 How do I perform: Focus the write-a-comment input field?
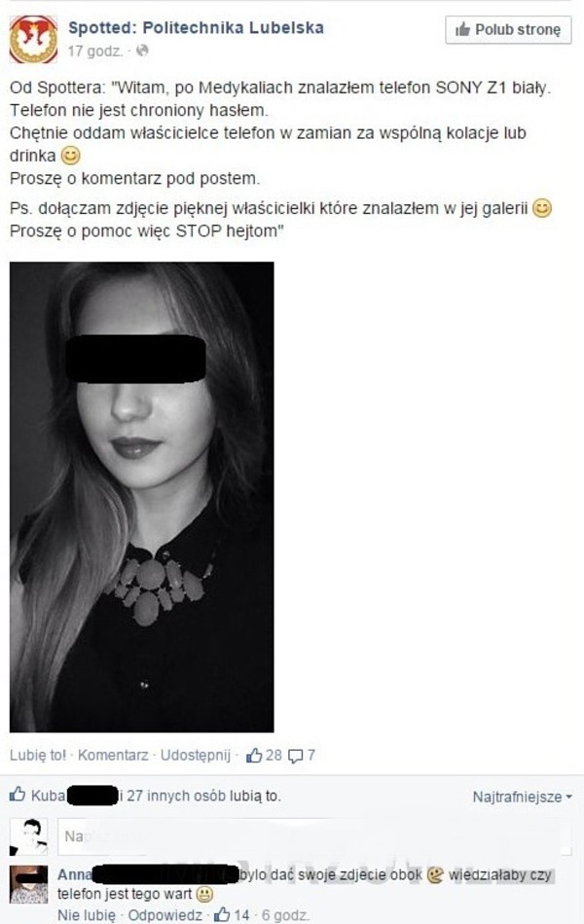click(x=314, y=836)
